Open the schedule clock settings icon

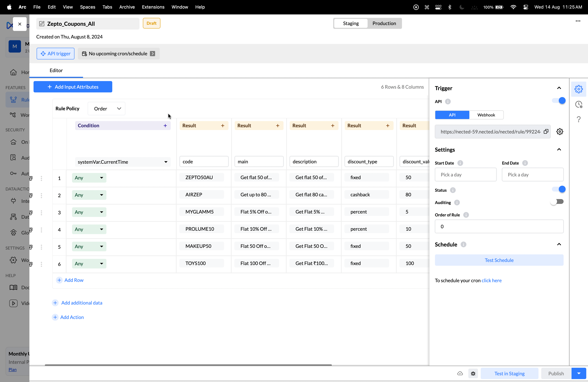[x=578, y=104]
